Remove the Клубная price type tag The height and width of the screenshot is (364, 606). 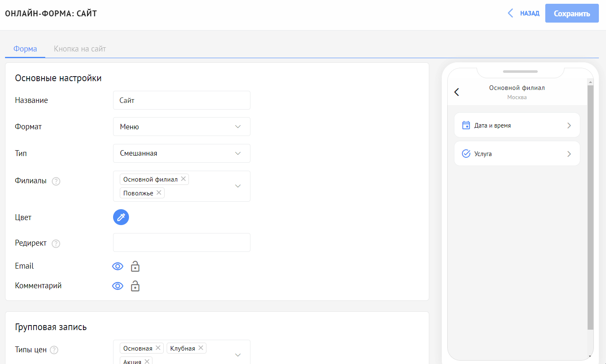pyautogui.click(x=201, y=348)
